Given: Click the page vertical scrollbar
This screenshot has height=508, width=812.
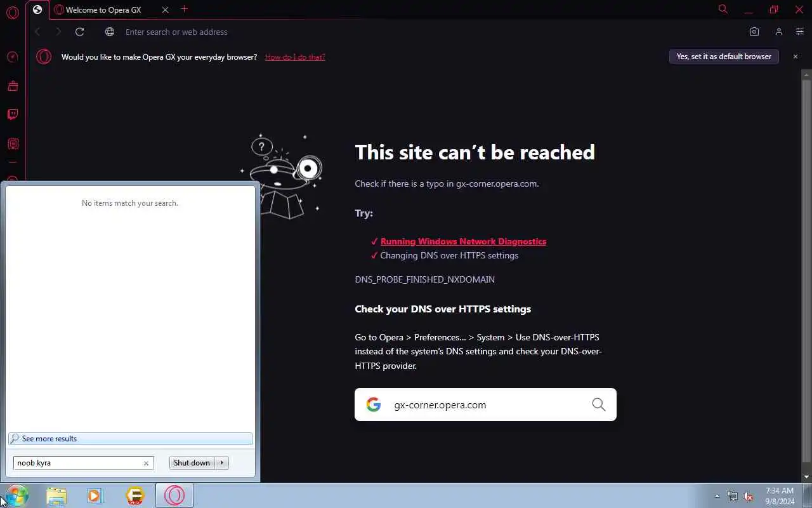Looking at the screenshot, I should click(807, 270).
